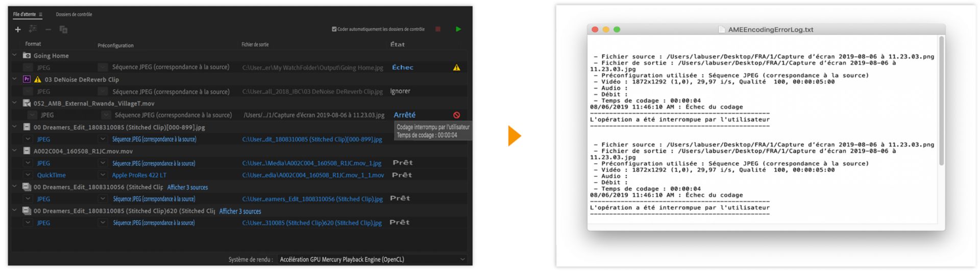This screenshot has height=272, width=980.
Task: Open output path A002C004_160508_R1JC.mov_1_1.mov
Action: point(313,175)
